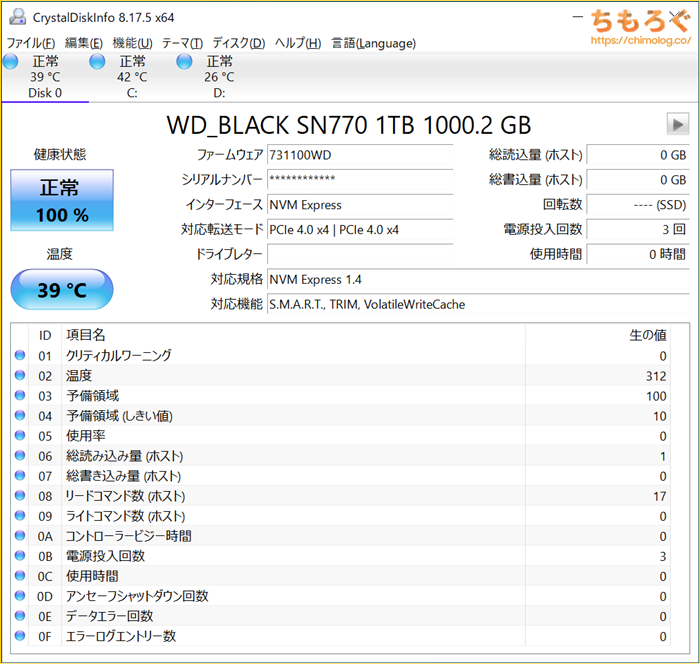Click the WD_BLACK SN770 1TB model title
This screenshot has width=700, height=664.
coord(349,125)
